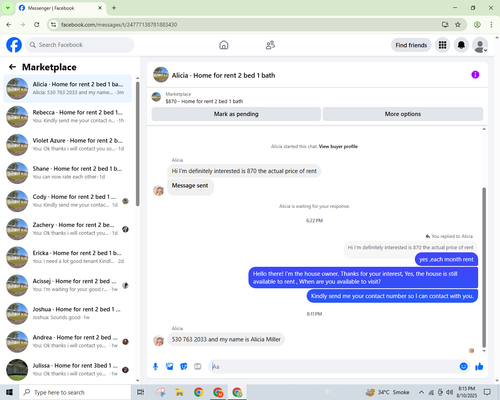
Task: Open the Home feed icon
Action: (x=224, y=45)
